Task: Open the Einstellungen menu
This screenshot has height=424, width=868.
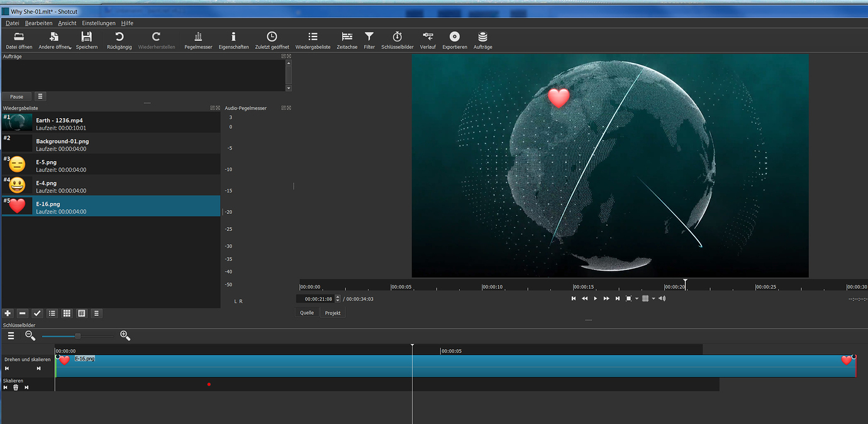Action: click(x=99, y=23)
